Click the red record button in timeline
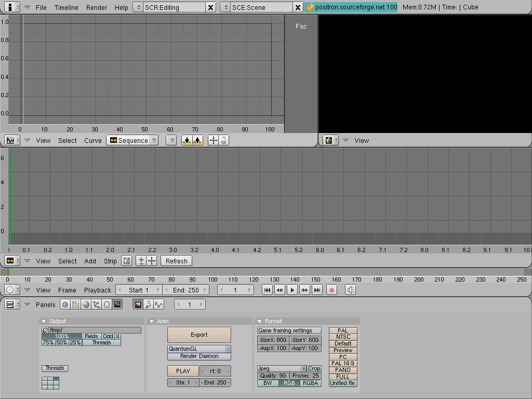The height and width of the screenshot is (399, 532). [x=331, y=290]
